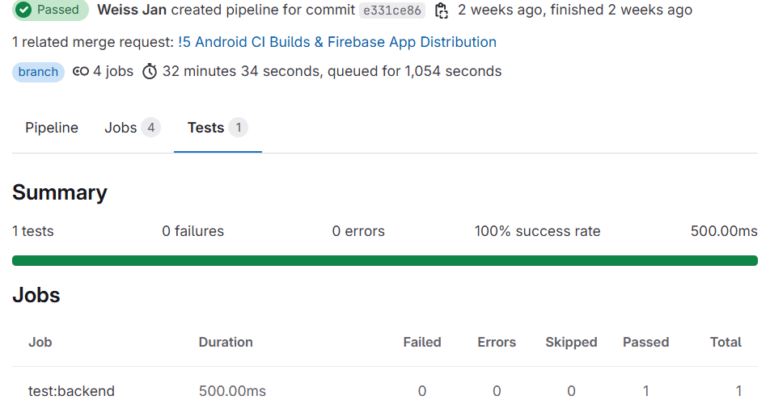Viewport: 770px width, 400px height.
Task: Copy commit SHA with clipboard icon
Action: (x=441, y=10)
